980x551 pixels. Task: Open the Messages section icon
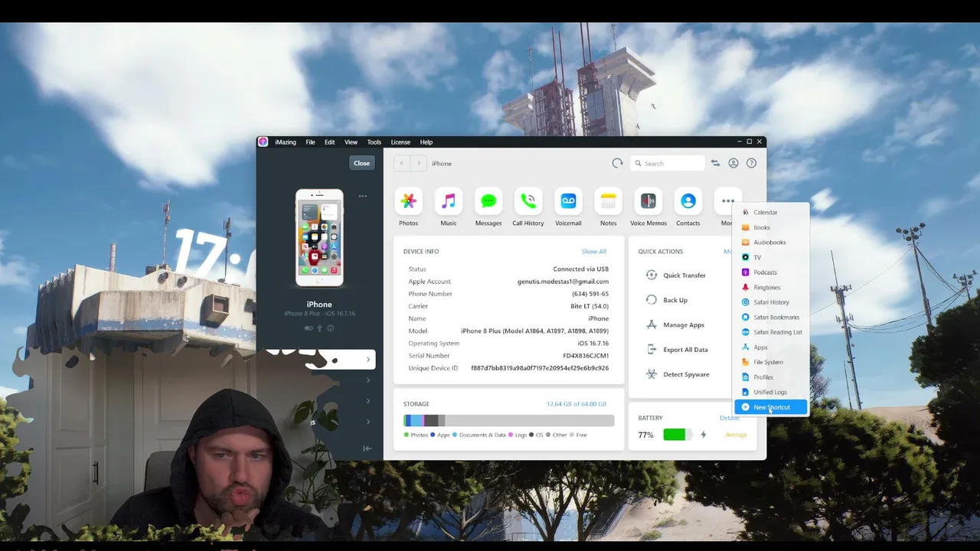pos(488,201)
